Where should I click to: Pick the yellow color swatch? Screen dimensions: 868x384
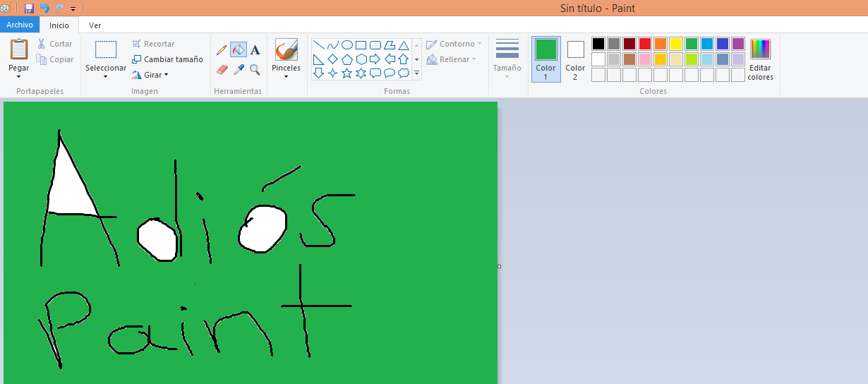pos(676,44)
